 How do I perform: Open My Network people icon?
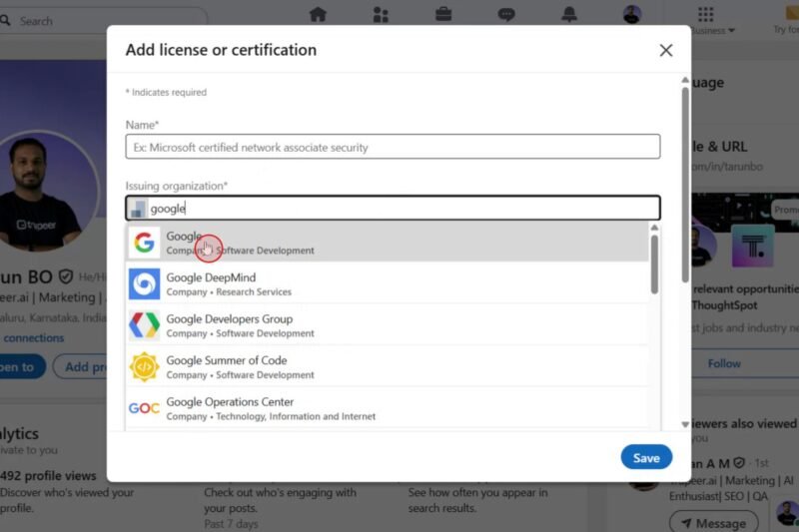pos(381,14)
